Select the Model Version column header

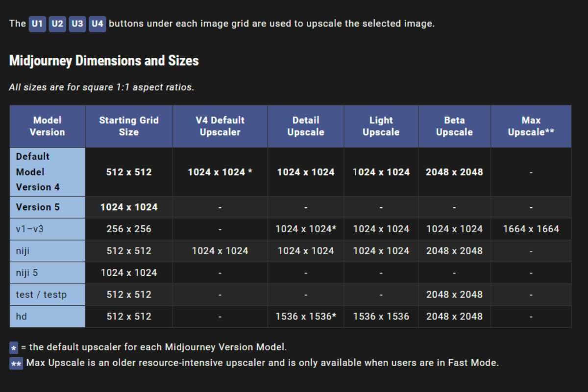pos(47,126)
